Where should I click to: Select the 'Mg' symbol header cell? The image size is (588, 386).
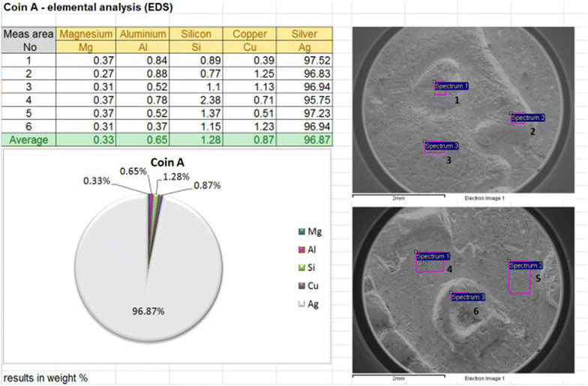coord(85,47)
